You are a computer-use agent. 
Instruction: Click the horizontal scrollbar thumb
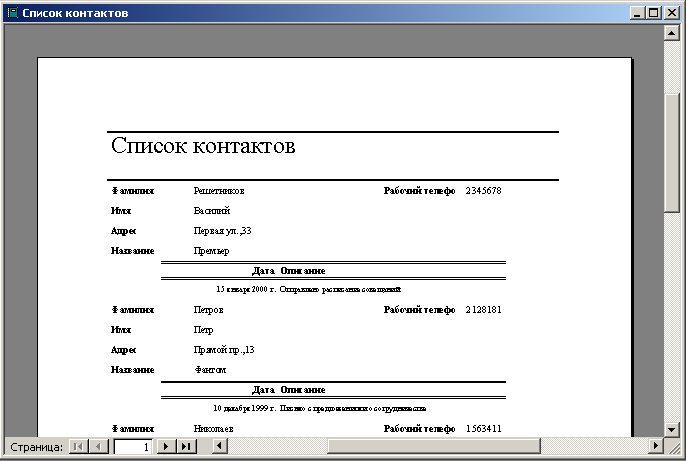(x=434, y=446)
